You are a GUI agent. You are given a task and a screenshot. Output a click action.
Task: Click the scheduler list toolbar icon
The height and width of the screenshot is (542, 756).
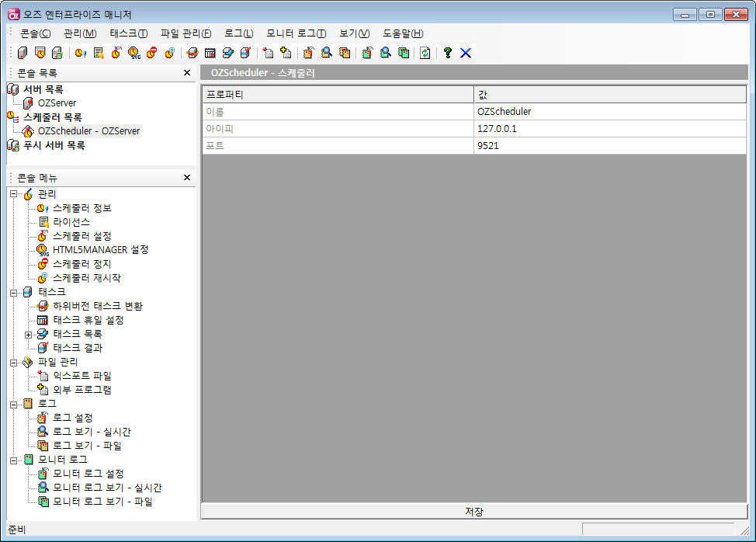40,53
